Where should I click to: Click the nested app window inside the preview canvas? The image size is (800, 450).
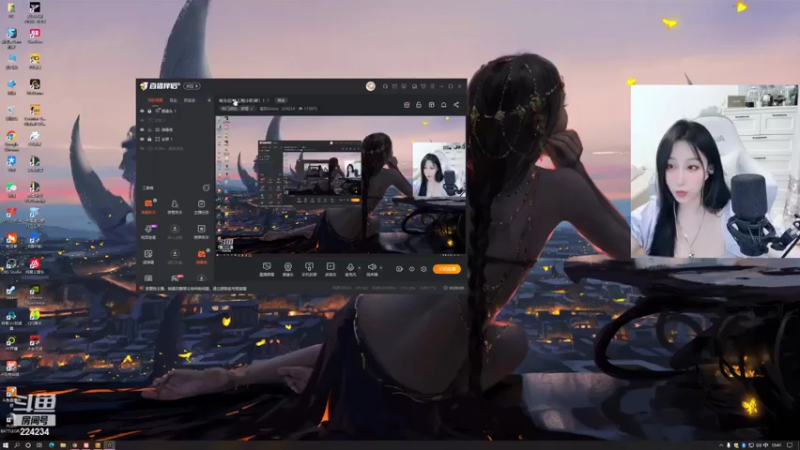click(x=310, y=173)
